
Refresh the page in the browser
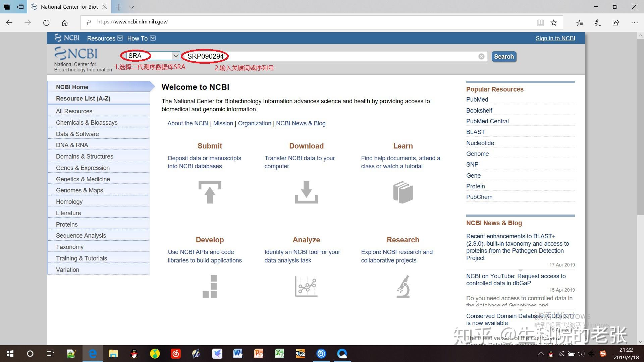(46, 22)
